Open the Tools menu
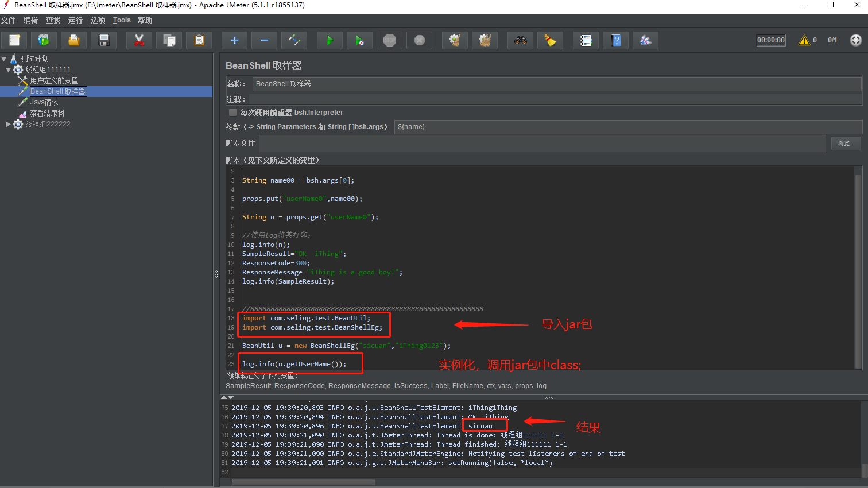 coord(121,20)
